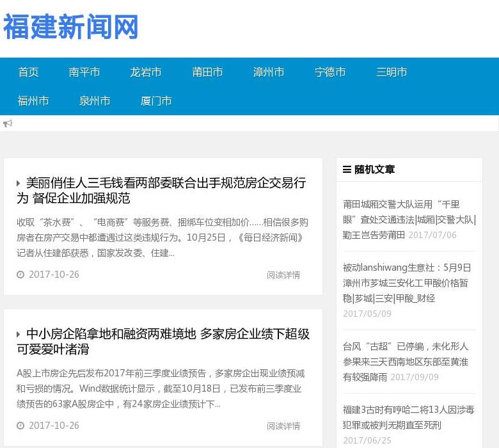Click the clock icon of the 美丽俏佳人 article

pos(20,275)
